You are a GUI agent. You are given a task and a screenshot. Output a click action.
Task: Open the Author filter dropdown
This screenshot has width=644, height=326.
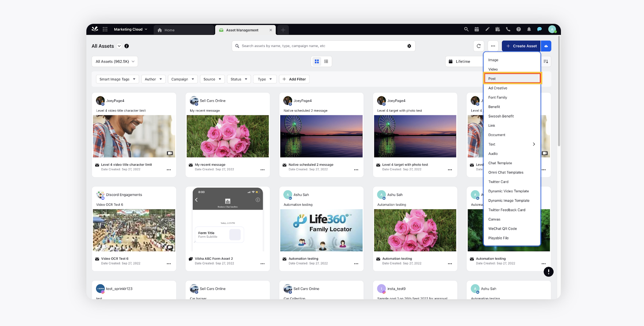153,79
